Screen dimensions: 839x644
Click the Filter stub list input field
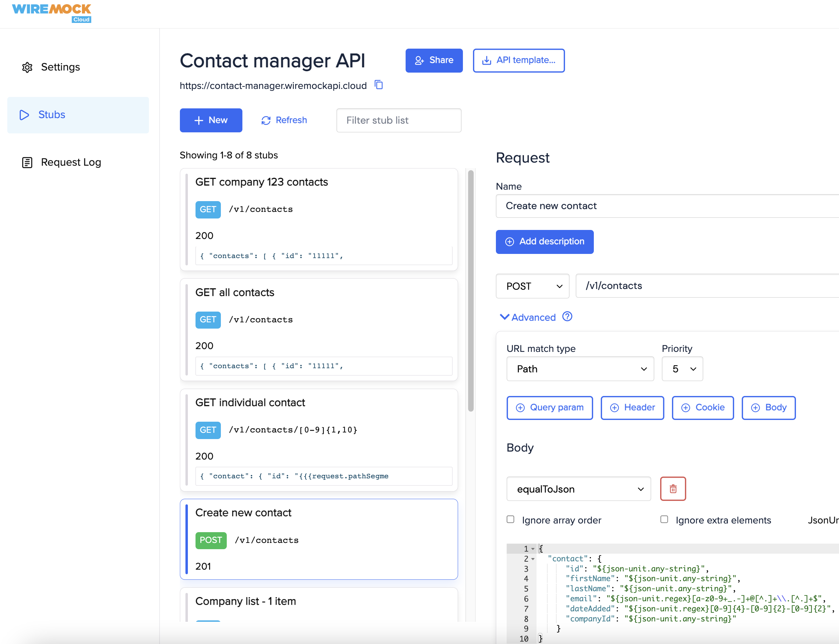tap(398, 121)
